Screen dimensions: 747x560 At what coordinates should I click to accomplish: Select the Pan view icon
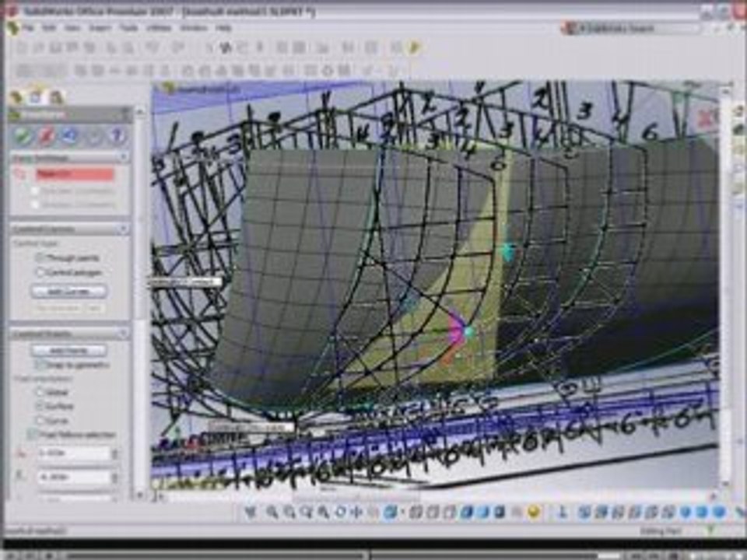tap(356, 513)
